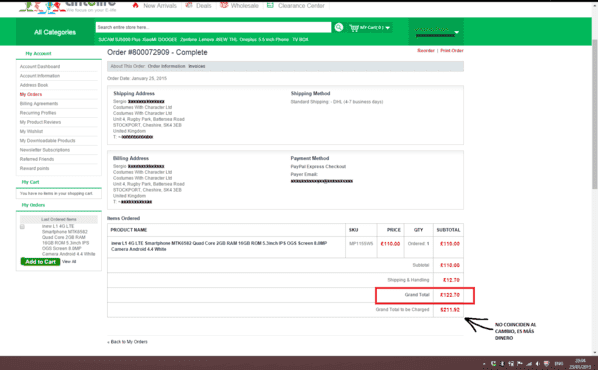
Task: Open Account Information in the sidebar
Action: 40,76
